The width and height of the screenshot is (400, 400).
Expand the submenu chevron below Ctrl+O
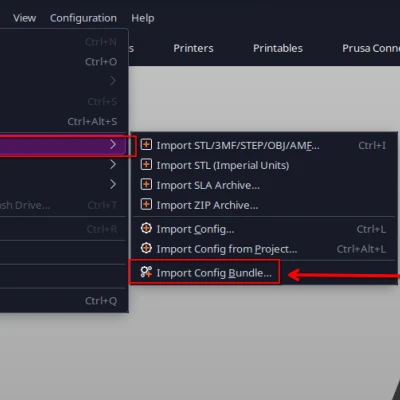pyautogui.click(x=113, y=81)
